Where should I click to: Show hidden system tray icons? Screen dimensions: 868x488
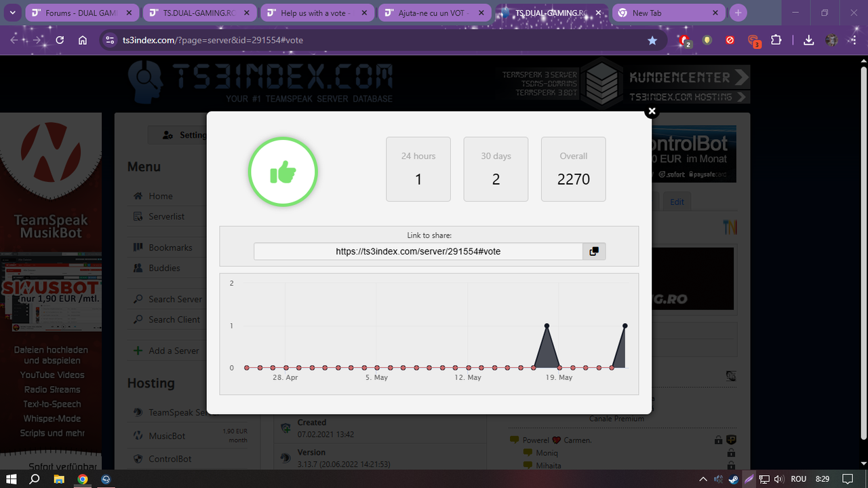[x=703, y=478]
